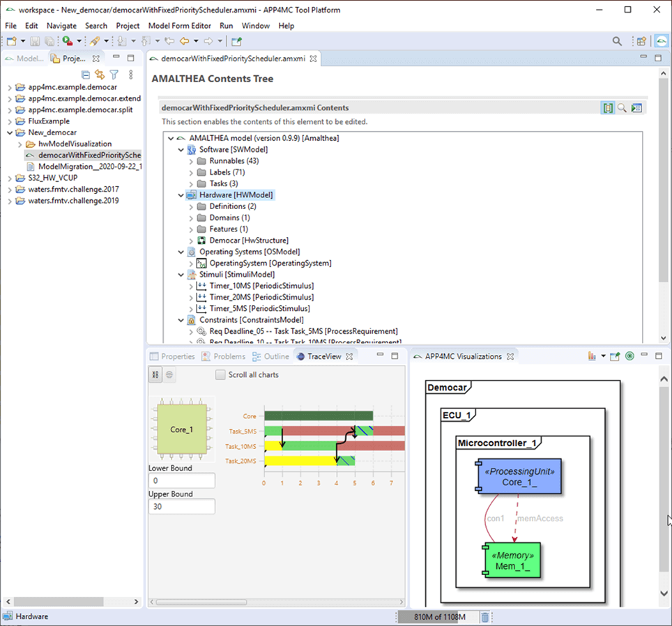
Task: Select the APP4MC perspective icon at top right
Action: click(662, 41)
